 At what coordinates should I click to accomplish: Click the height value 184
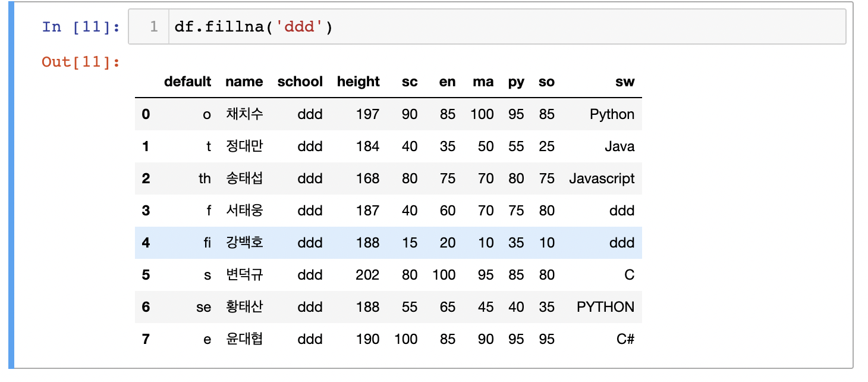(x=368, y=146)
